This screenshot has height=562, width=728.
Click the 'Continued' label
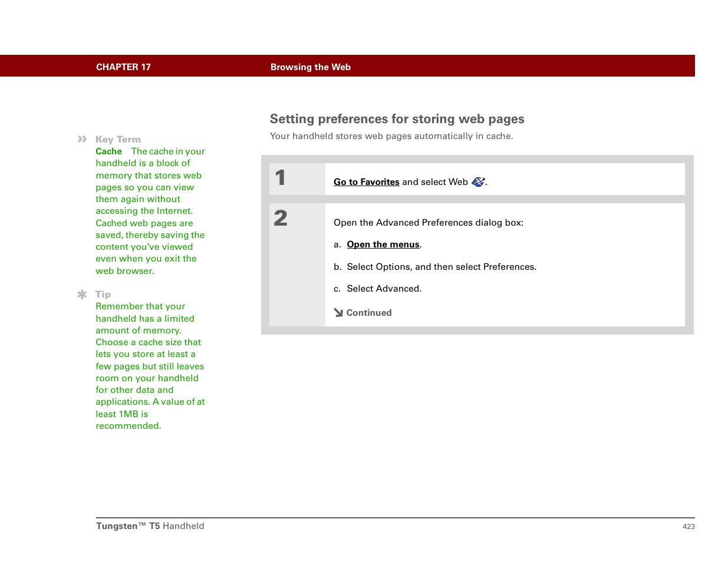369,313
